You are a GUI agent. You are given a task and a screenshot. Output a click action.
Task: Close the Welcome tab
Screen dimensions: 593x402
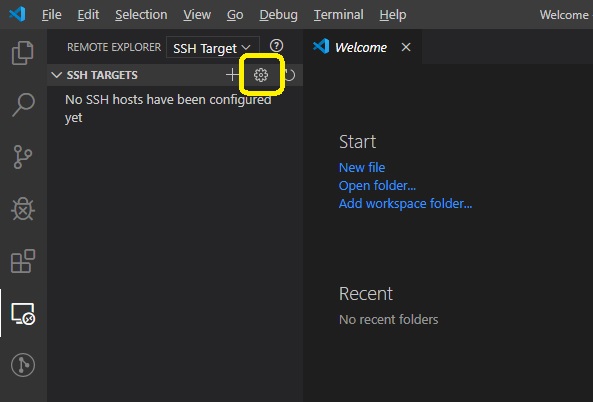pos(406,47)
